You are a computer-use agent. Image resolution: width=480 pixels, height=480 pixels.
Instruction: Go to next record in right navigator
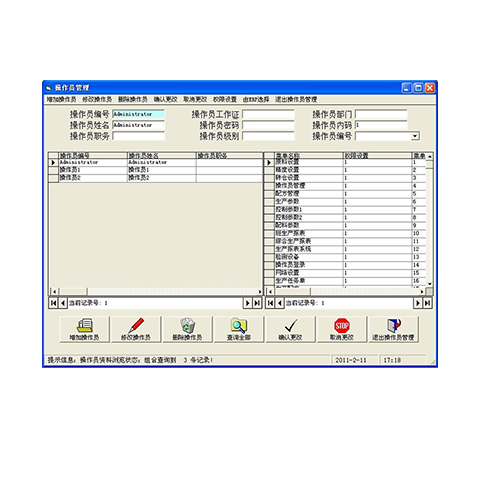(x=417, y=303)
